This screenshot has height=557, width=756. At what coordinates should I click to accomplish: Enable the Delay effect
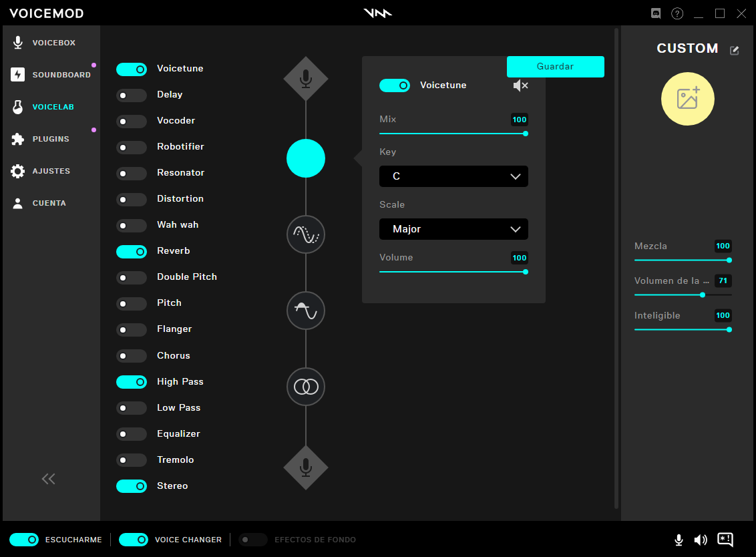(x=132, y=96)
